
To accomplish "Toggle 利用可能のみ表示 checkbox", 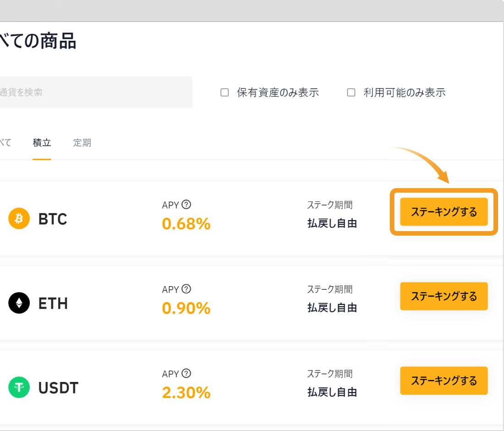I will click(x=351, y=93).
